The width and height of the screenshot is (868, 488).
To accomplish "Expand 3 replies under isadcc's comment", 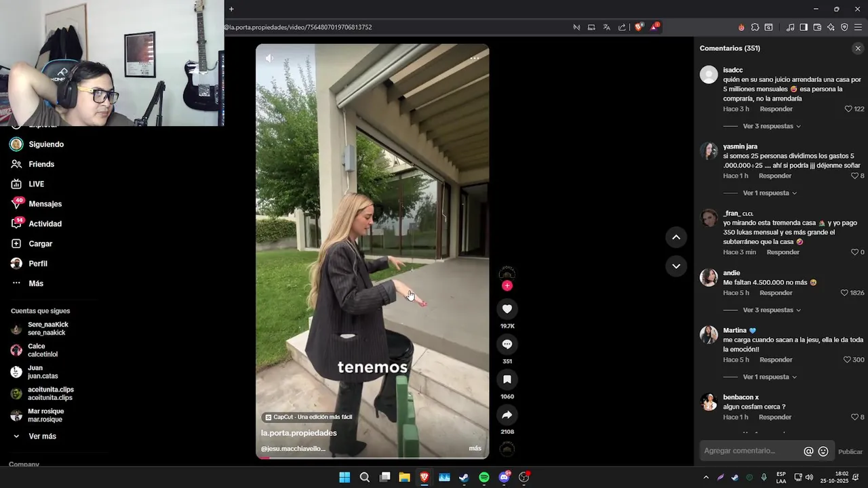I will (x=772, y=126).
